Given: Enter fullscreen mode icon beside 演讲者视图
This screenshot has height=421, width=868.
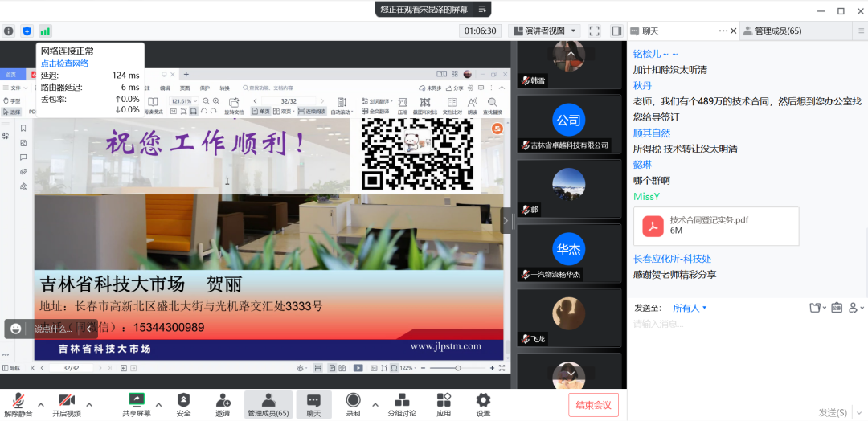Looking at the screenshot, I should tap(595, 31).
